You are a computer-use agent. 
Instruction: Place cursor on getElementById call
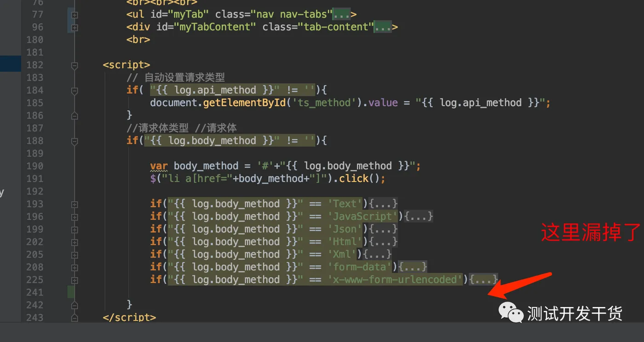pyautogui.click(x=244, y=103)
